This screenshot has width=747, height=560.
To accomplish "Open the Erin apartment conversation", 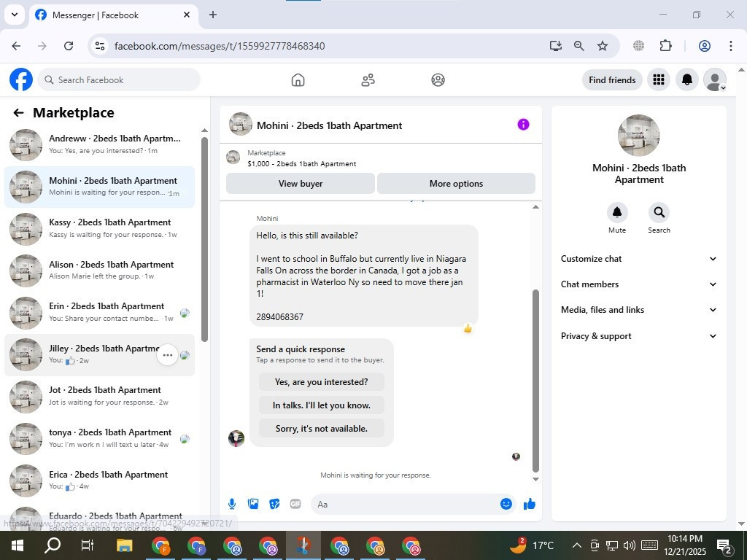I will pyautogui.click(x=99, y=312).
